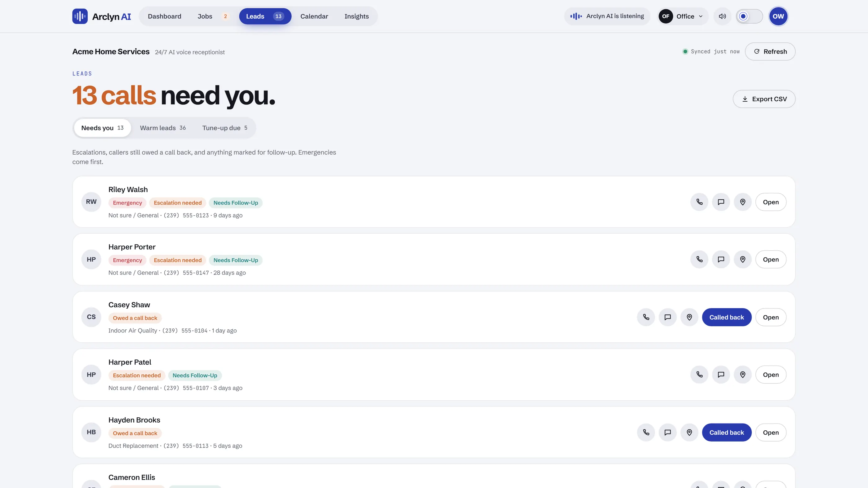Open the Insights nav tab
868x488 pixels.
pos(356,16)
